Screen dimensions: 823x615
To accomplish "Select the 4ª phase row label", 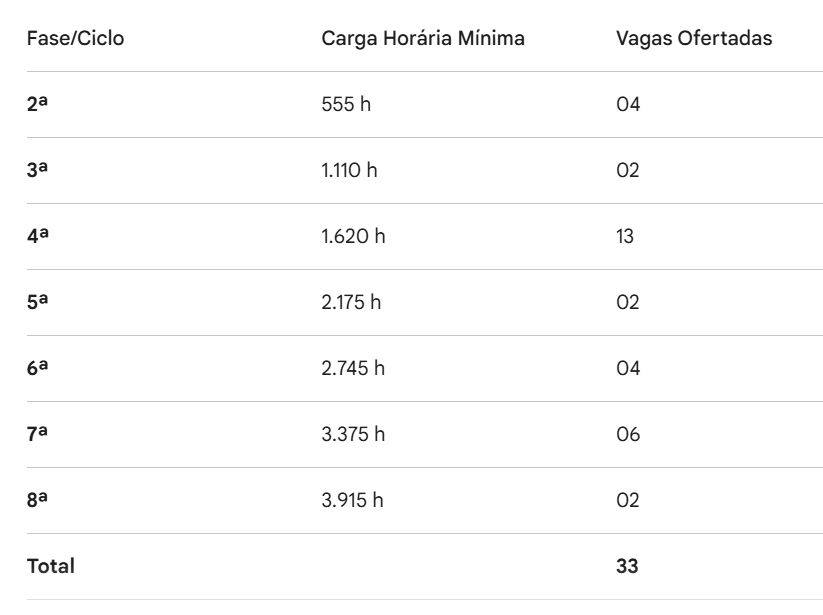I will 38,236.
